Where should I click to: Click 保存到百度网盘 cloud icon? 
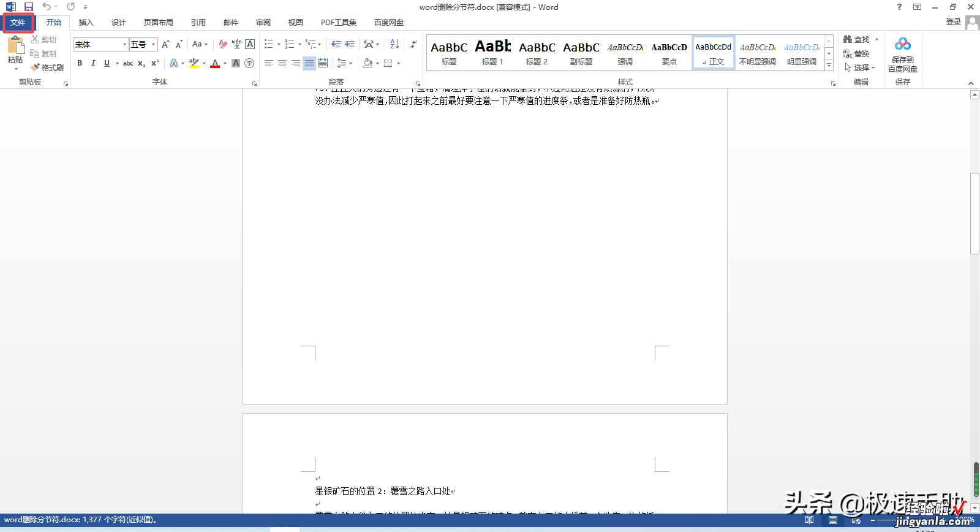pyautogui.click(x=903, y=45)
